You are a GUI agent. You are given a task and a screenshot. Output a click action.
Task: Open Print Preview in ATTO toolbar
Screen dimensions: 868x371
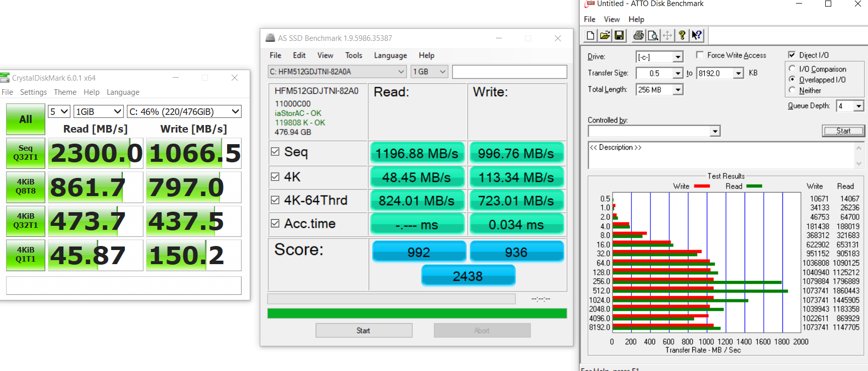coord(653,35)
